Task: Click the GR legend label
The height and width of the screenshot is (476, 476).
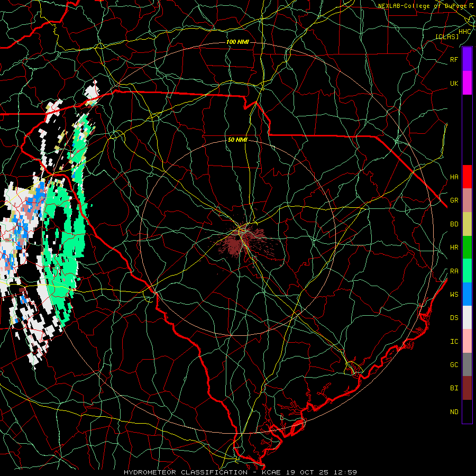Action: click(x=454, y=200)
